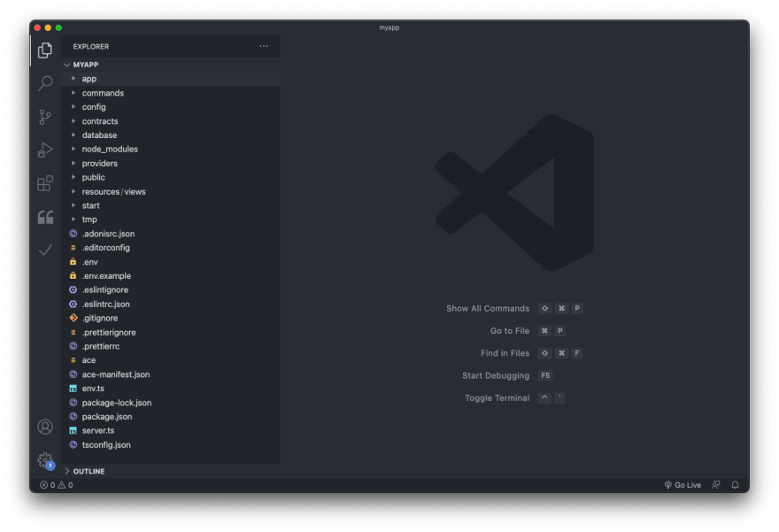
Task: Open the server.ts file
Action: [170, 431]
